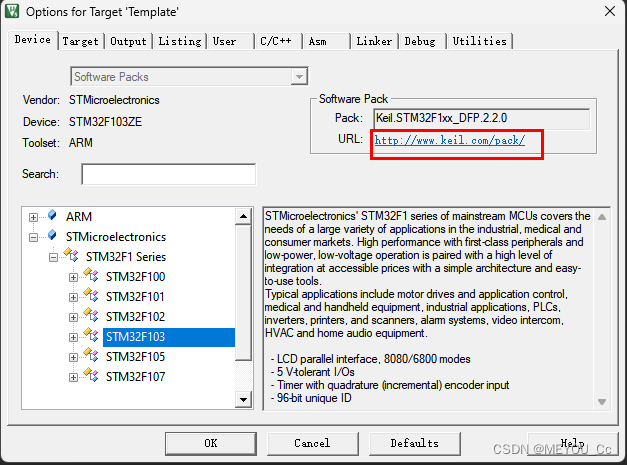The height and width of the screenshot is (465, 627).
Task: Click the Cancel button
Action: (312, 443)
